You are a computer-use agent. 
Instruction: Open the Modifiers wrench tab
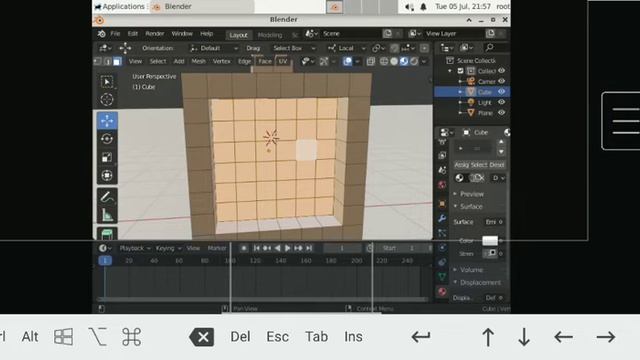[442, 218]
